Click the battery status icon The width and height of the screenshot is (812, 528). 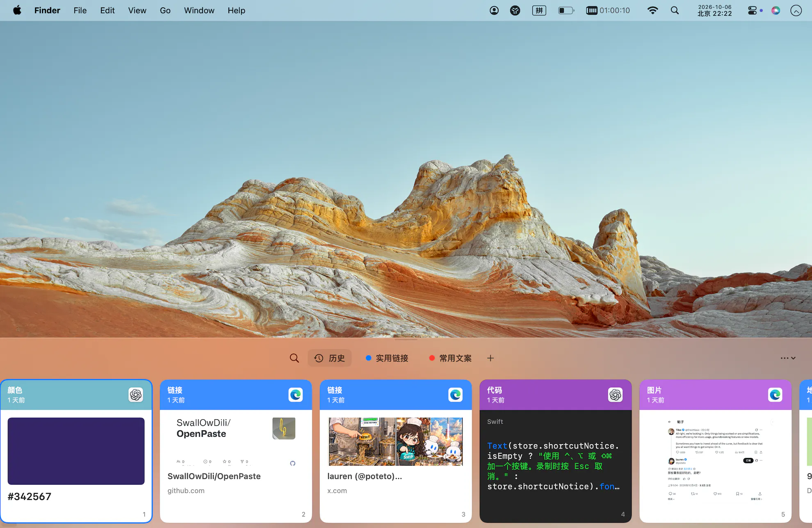[566, 10]
